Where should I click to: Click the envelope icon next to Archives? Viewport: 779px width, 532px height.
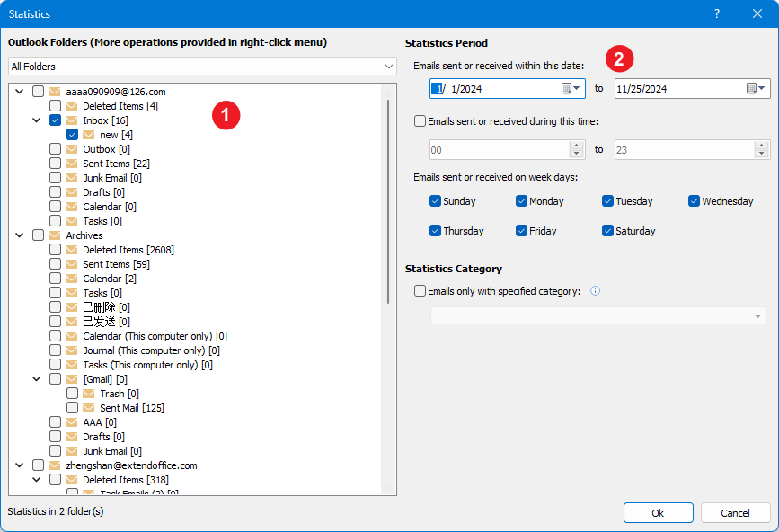(55, 235)
